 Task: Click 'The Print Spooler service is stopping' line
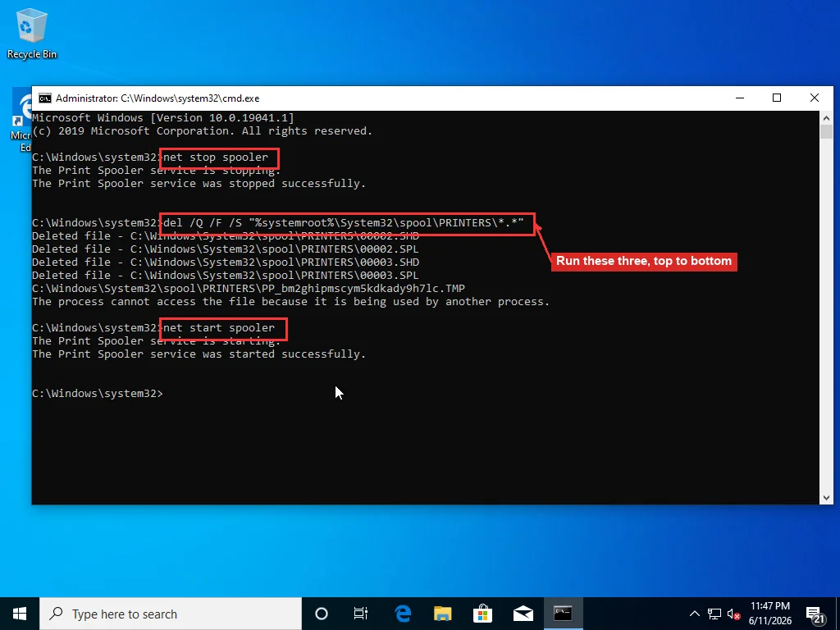coord(157,171)
